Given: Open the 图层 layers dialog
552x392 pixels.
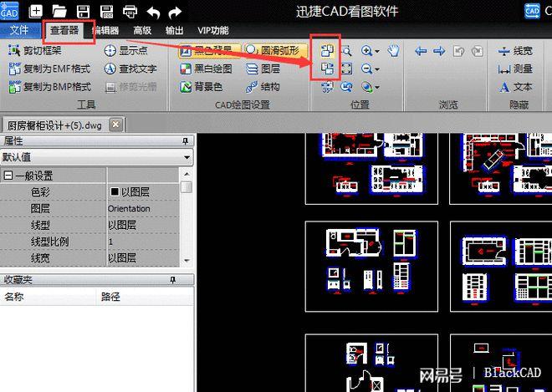Looking at the screenshot, I should coord(263,69).
